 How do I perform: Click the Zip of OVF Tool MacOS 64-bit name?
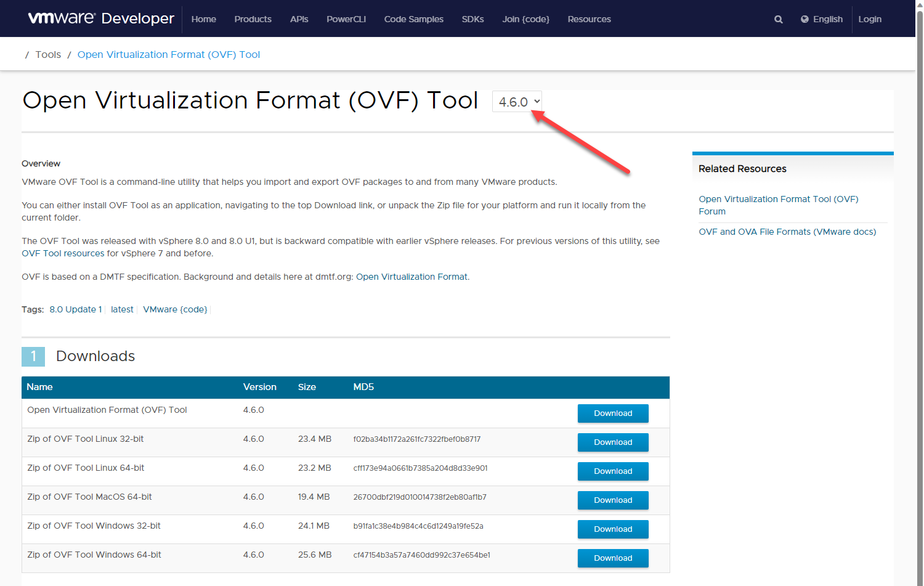89,497
